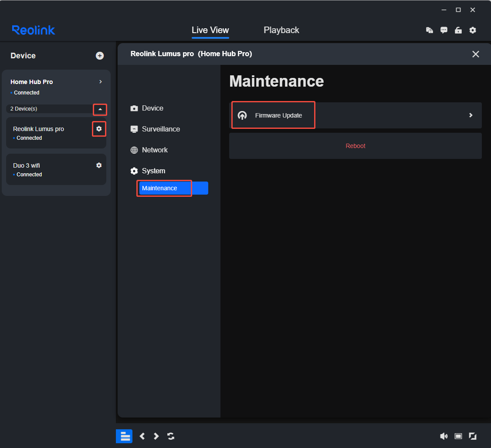Screen dimensions: 491x448
Task: Click the Firmware Update chevron arrow
Action: pos(471,115)
